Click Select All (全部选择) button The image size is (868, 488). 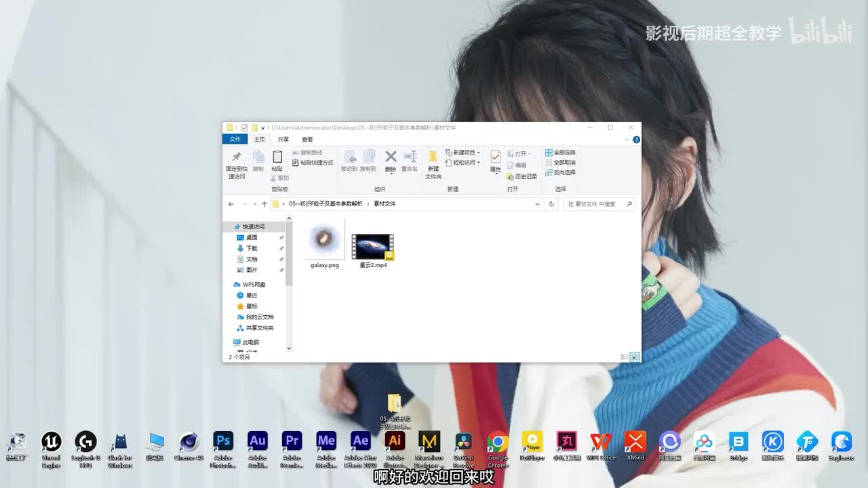tap(560, 152)
